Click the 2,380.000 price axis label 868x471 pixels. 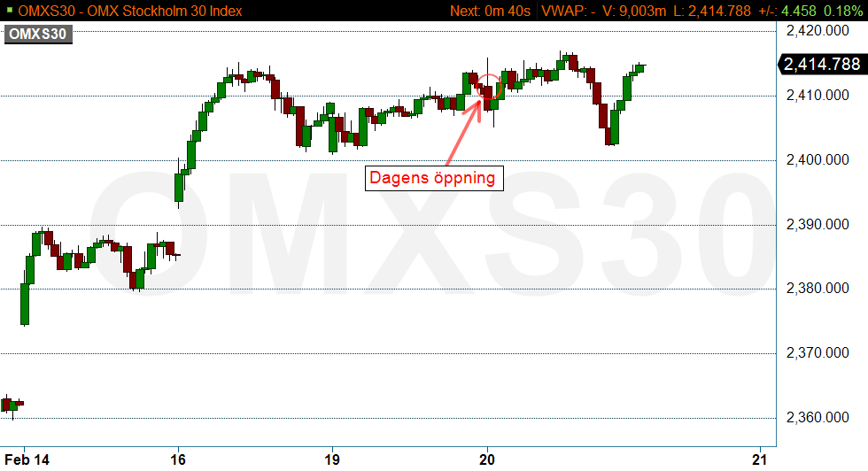818,289
